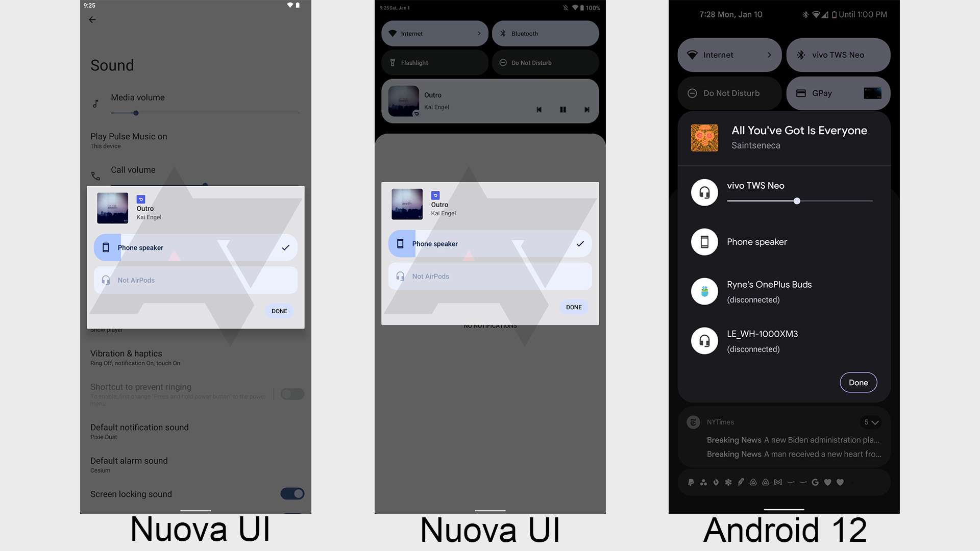Click Done button in Android 12 panel

click(858, 382)
